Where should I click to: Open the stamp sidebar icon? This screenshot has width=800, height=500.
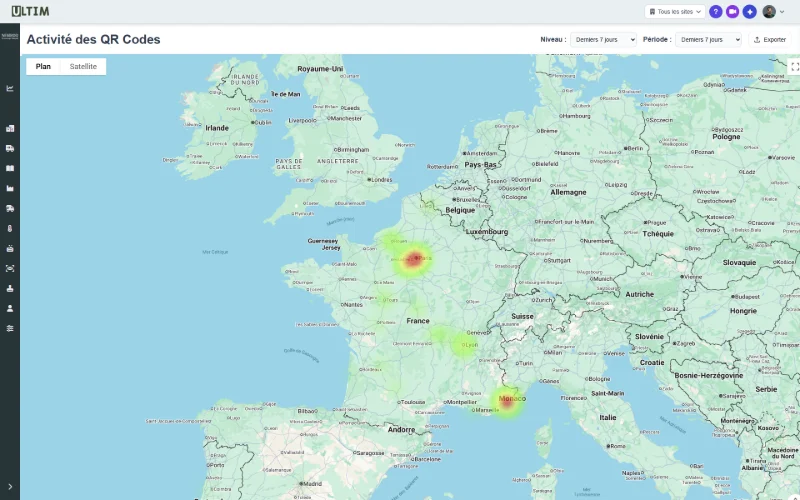[10, 288]
